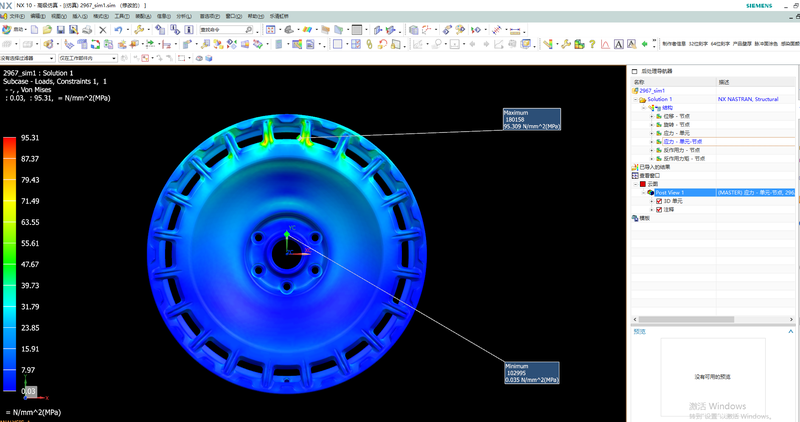Toggle the 注释 checkbox
The width and height of the screenshot is (800, 422).
[x=659, y=209]
